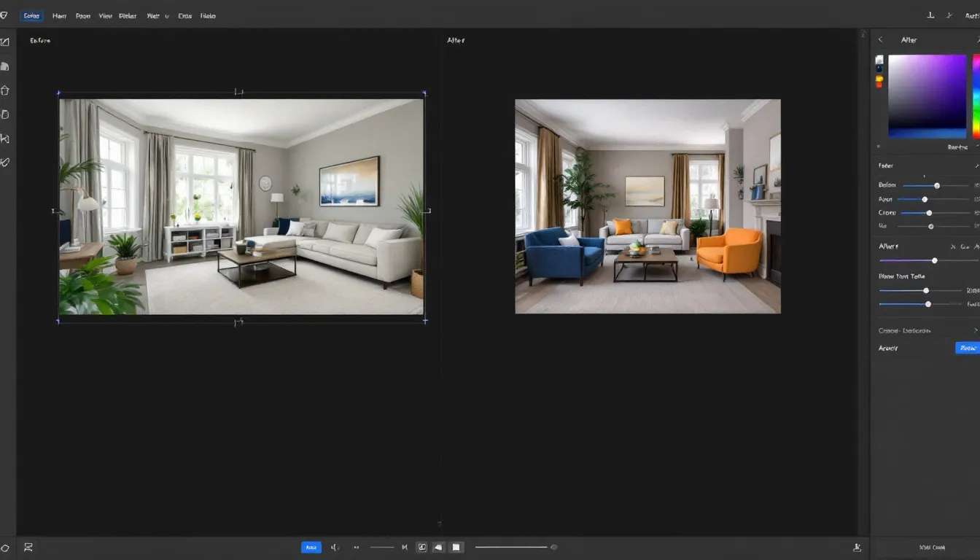The image size is (980, 560).
Task: Click the back arrow beside After panel title
Action: (x=880, y=40)
